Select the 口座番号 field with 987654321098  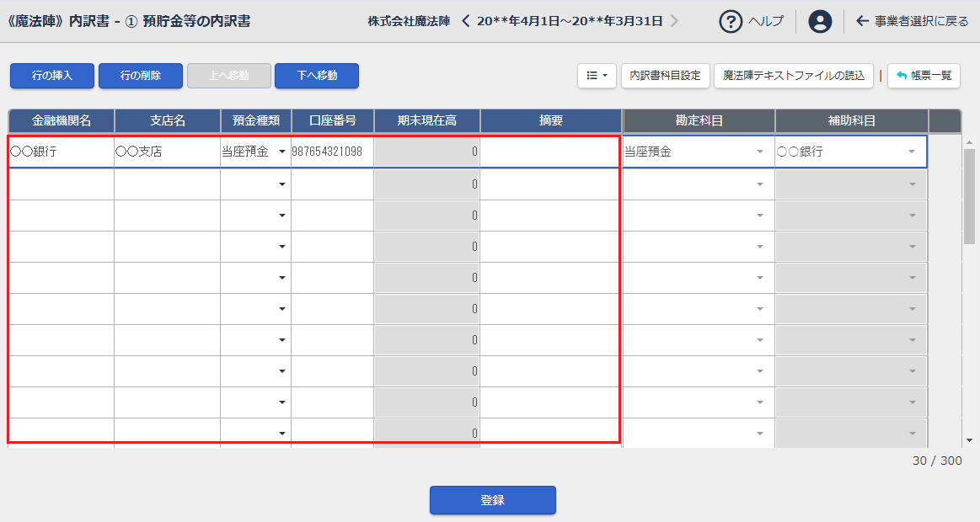332,152
